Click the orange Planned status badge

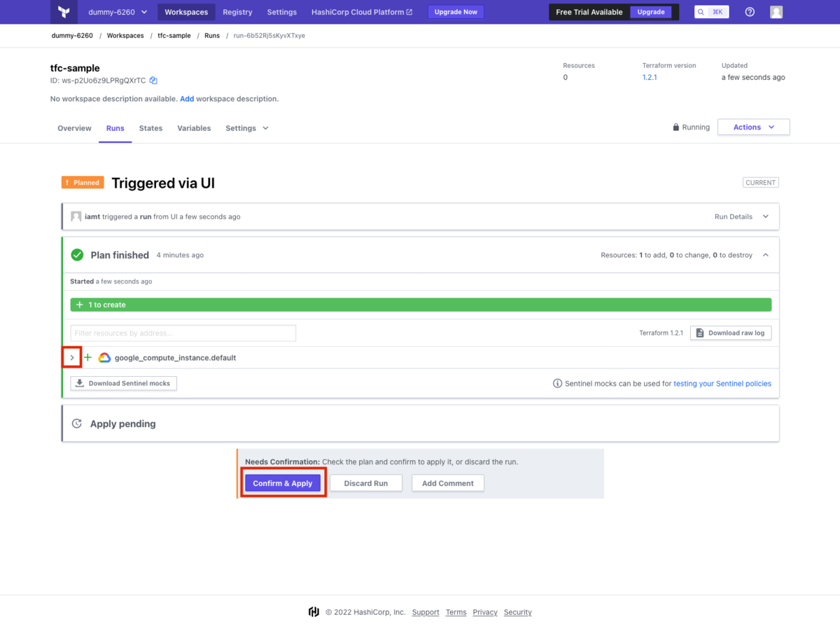pyautogui.click(x=83, y=183)
